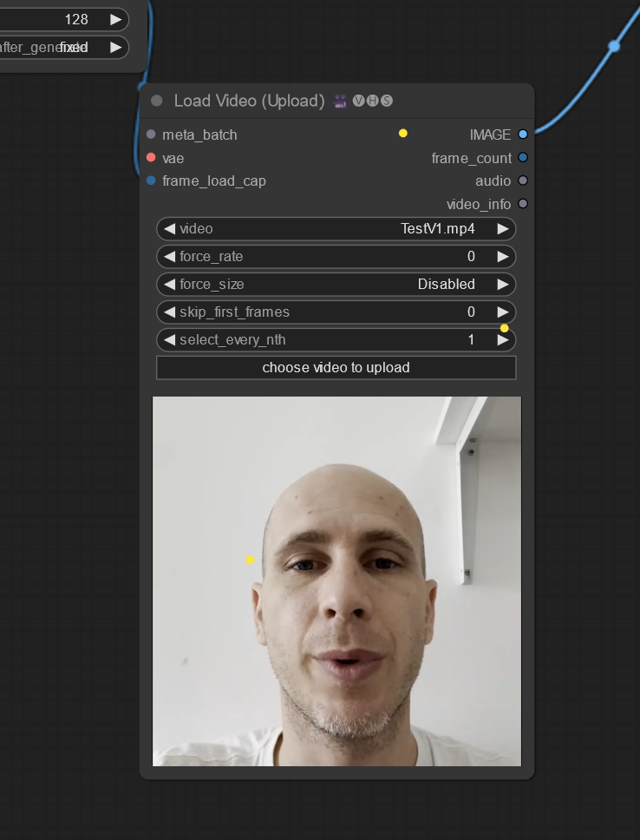Click the Load Video (Upload) node title
640x840 pixels.
[x=249, y=101]
